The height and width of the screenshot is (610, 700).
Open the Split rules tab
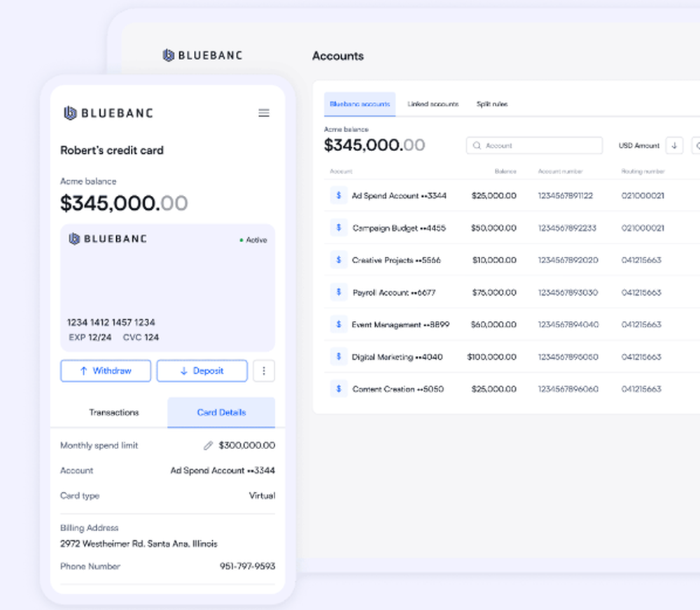pyautogui.click(x=492, y=104)
